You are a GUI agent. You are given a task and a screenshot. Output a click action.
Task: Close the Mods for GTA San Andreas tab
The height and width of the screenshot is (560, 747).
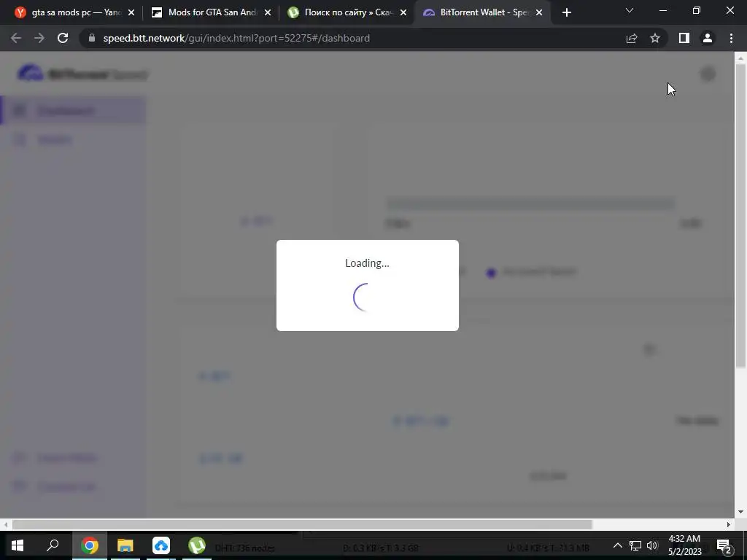(268, 13)
